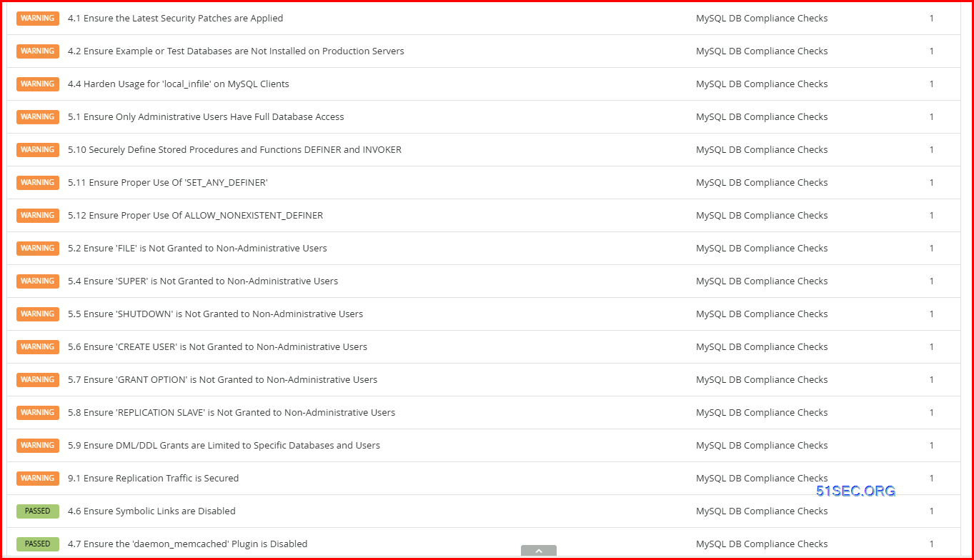
Task: Click count '1' in the 5.9 row
Action: point(932,446)
